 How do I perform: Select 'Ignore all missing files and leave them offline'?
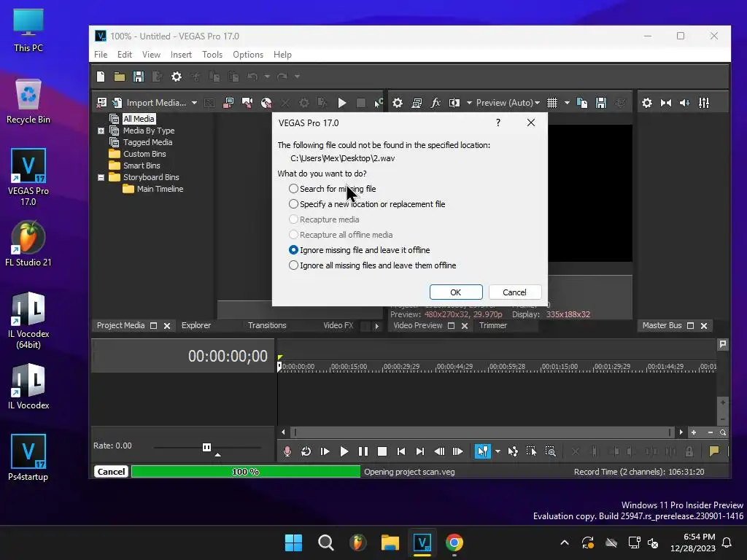(x=373, y=265)
